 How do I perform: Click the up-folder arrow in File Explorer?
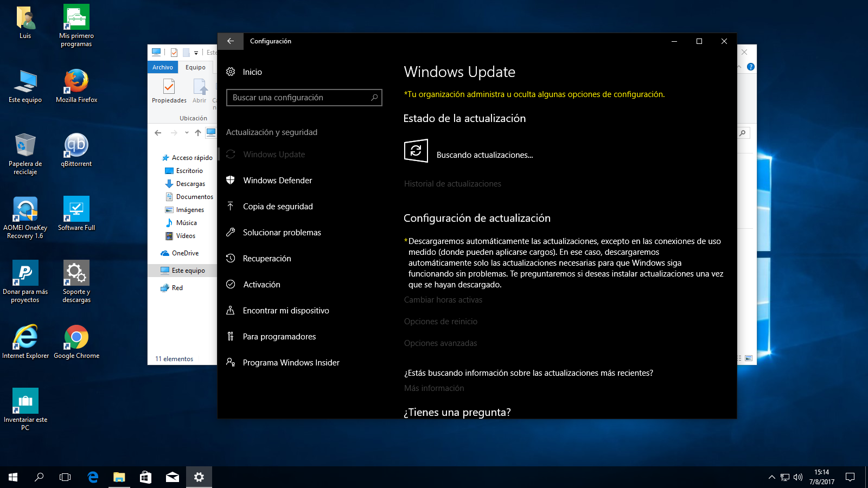[x=198, y=133]
